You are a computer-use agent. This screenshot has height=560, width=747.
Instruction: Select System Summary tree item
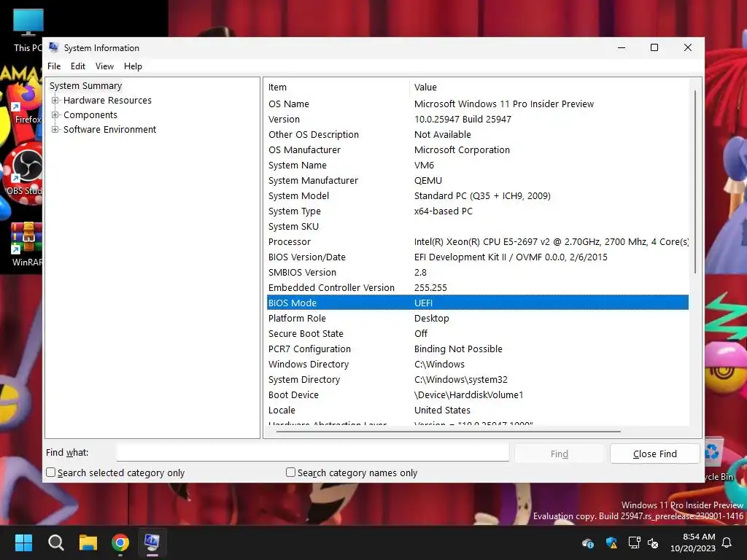pos(86,86)
